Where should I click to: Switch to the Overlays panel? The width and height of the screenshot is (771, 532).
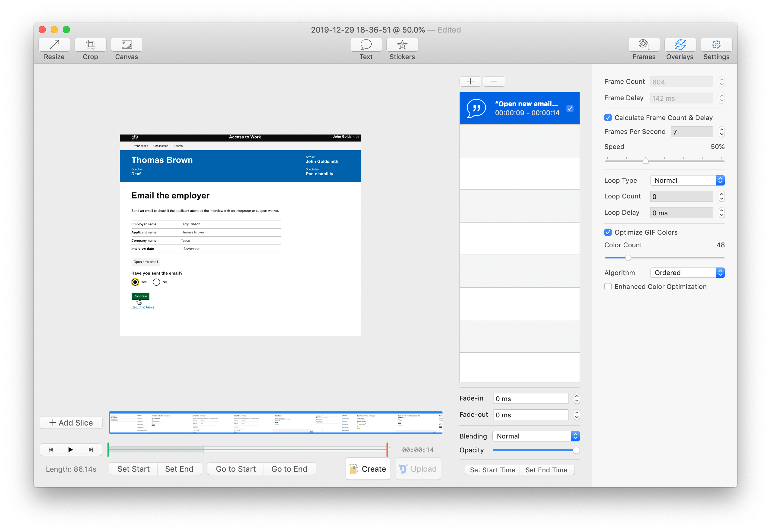(x=680, y=49)
